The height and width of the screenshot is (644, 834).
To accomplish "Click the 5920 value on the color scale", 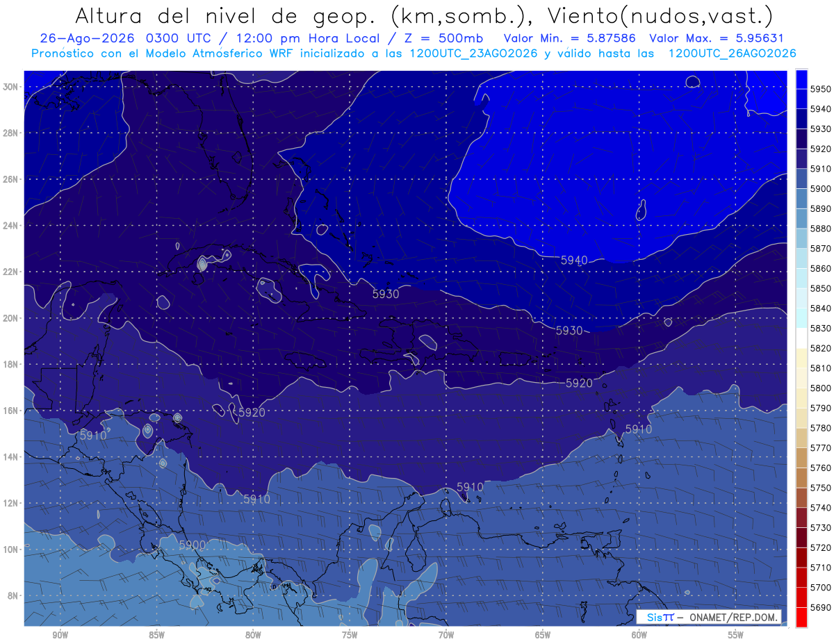I will pyautogui.click(x=821, y=149).
